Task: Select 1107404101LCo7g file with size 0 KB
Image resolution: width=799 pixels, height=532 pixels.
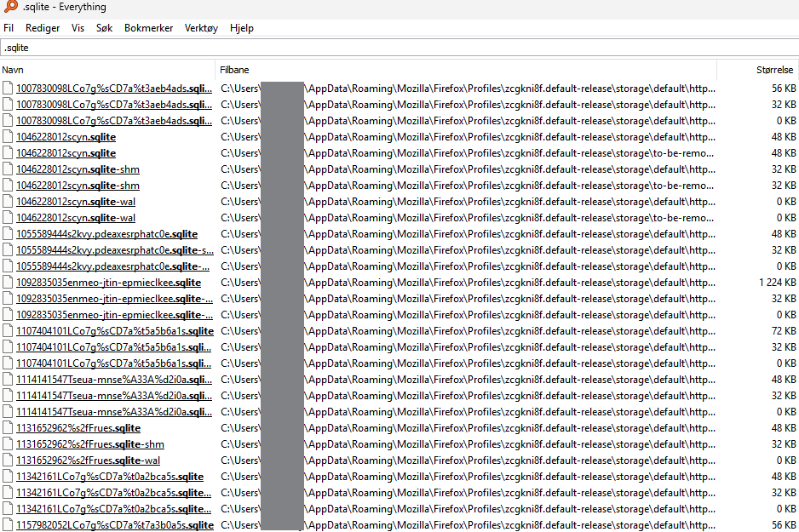Action: pos(113,363)
